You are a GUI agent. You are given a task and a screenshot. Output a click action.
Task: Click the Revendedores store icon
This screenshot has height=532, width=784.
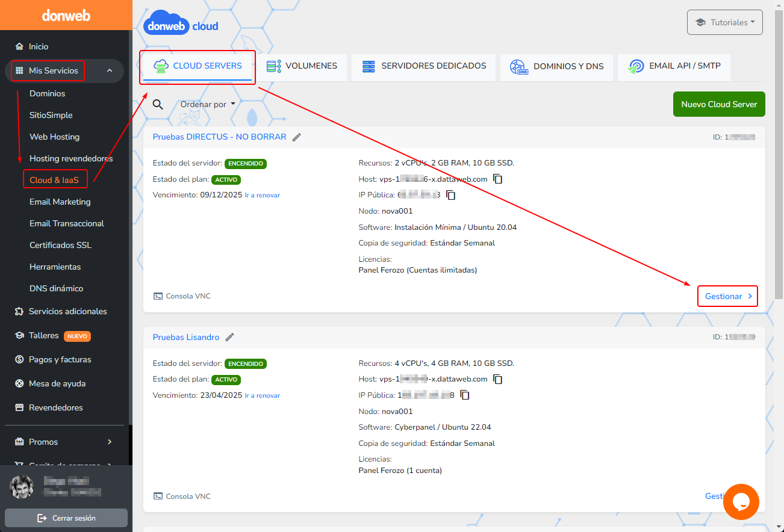click(19, 407)
